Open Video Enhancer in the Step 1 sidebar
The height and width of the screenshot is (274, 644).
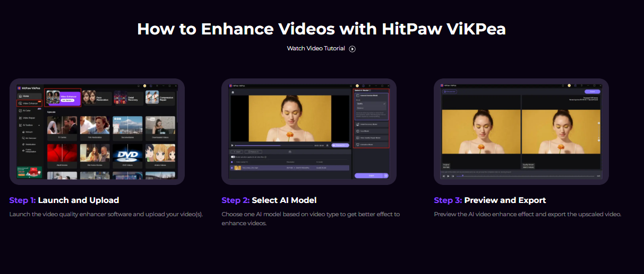click(x=29, y=103)
